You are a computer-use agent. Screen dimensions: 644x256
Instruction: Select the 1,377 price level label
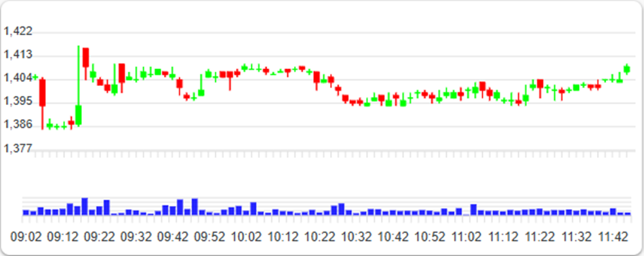(18, 148)
